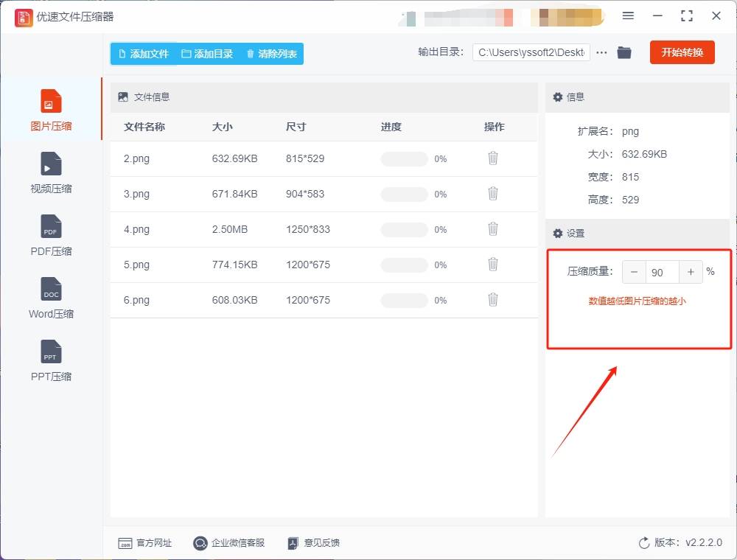
Task: Click 开始转换 to start conversion
Action: click(x=682, y=52)
